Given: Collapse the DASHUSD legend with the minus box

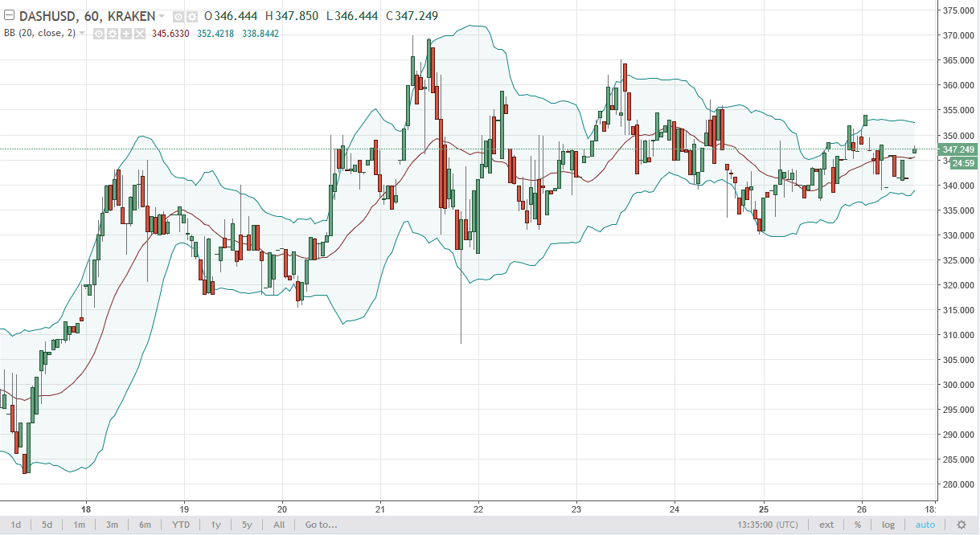Looking at the screenshot, I should pos(9,16).
